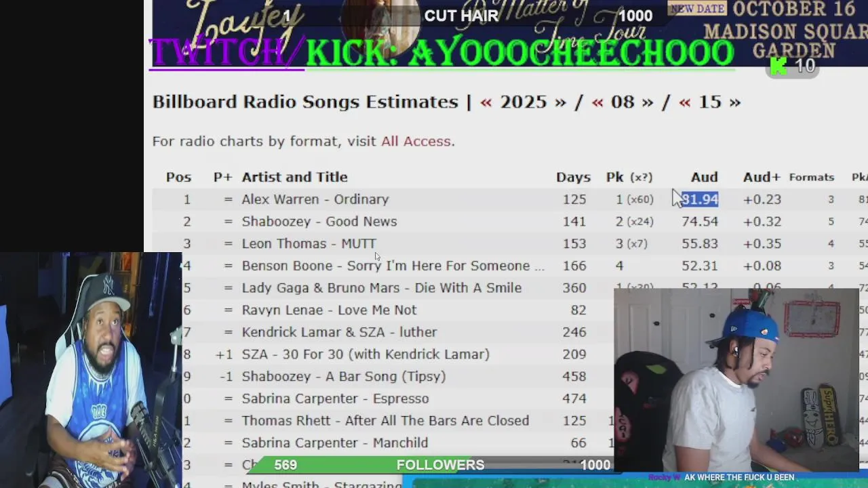This screenshot has width=868, height=488.
Task: Click peak value 2 (x24)
Action: pyautogui.click(x=635, y=221)
